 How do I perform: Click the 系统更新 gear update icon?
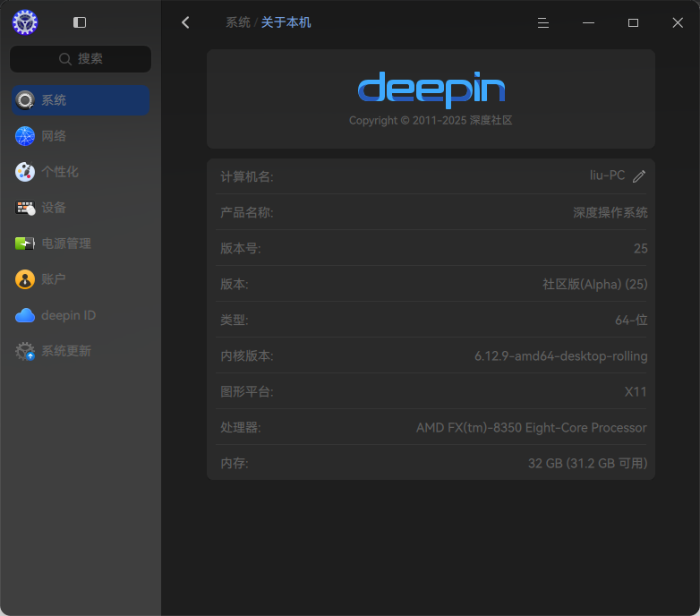pyautogui.click(x=25, y=351)
